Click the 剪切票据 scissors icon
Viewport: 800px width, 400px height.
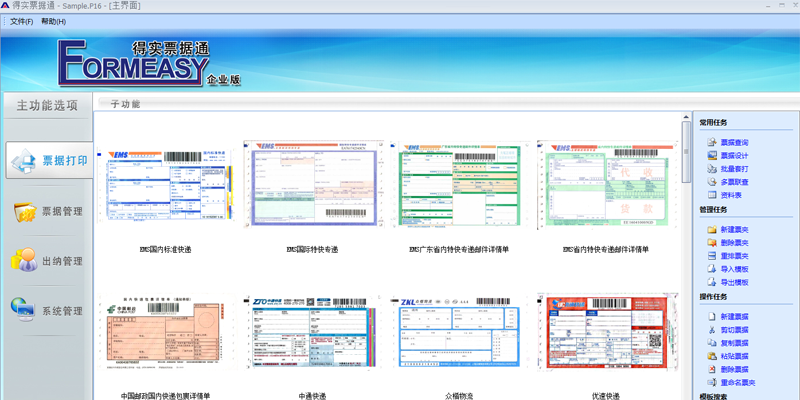[712, 330]
